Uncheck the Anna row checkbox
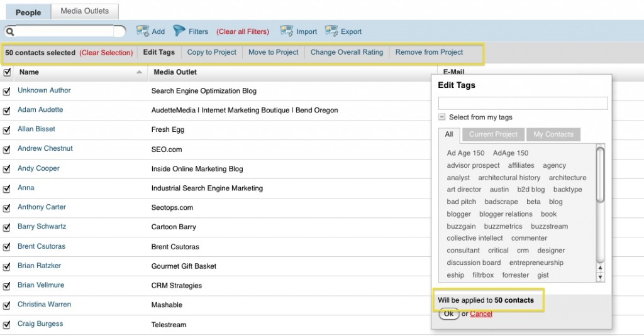Image resolution: width=644 pixels, height=336 pixels. click(x=6, y=188)
